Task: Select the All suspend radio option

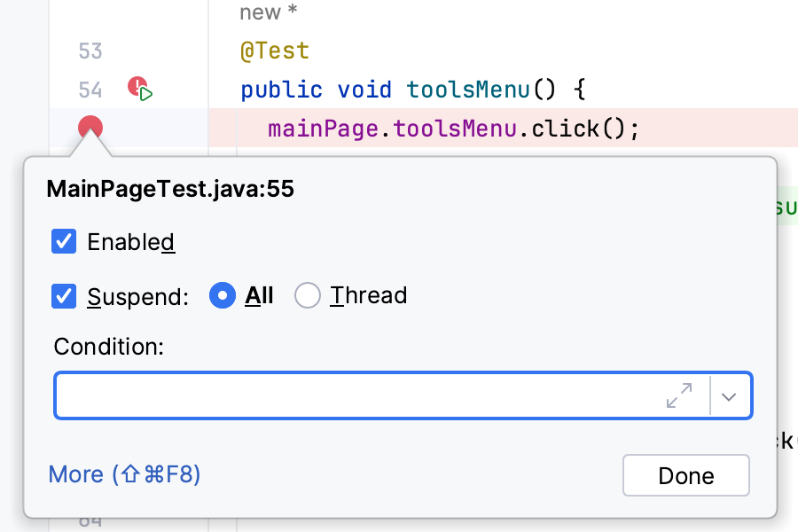Action: tap(223, 295)
